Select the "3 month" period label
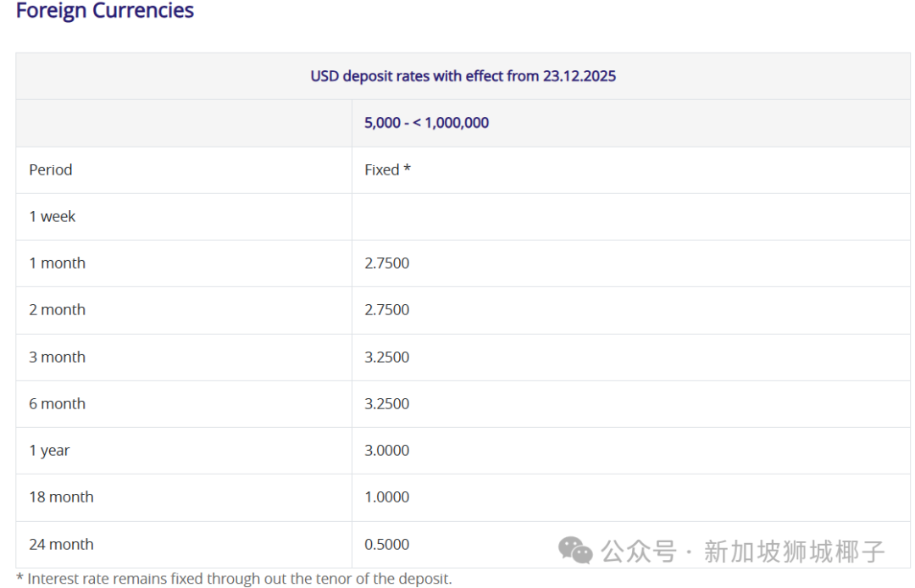 57,358
